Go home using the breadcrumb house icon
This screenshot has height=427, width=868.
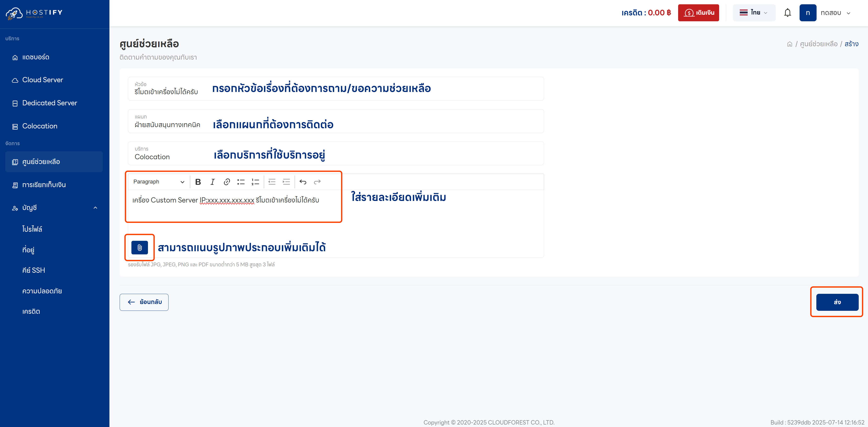790,44
